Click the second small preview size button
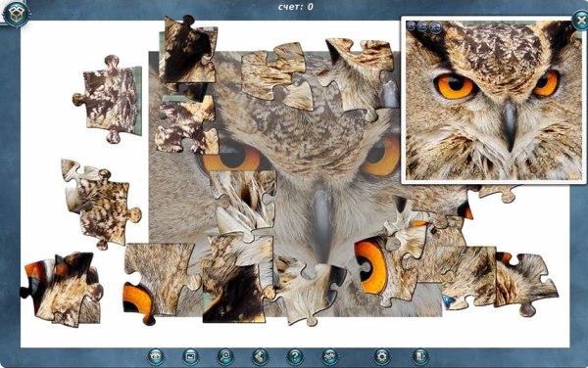Screen dimensions: 588x368 pyautogui.click(x=423, y=26)
